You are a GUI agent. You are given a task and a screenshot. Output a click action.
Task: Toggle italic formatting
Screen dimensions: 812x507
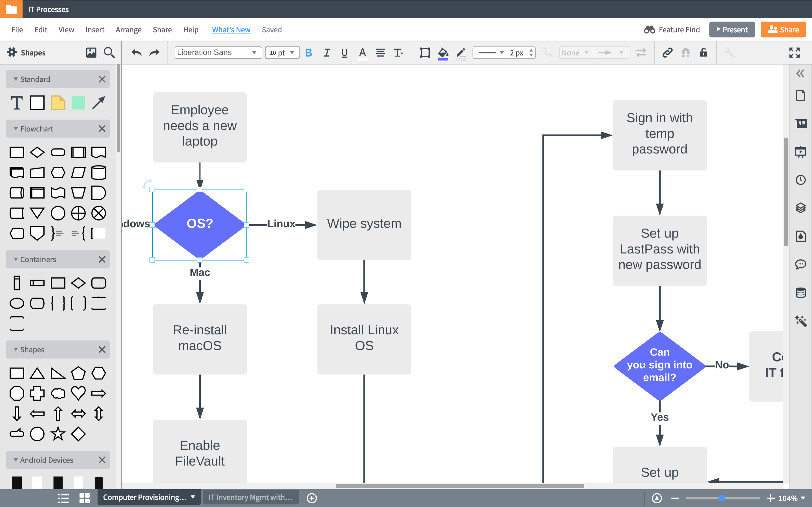(326, 53)
